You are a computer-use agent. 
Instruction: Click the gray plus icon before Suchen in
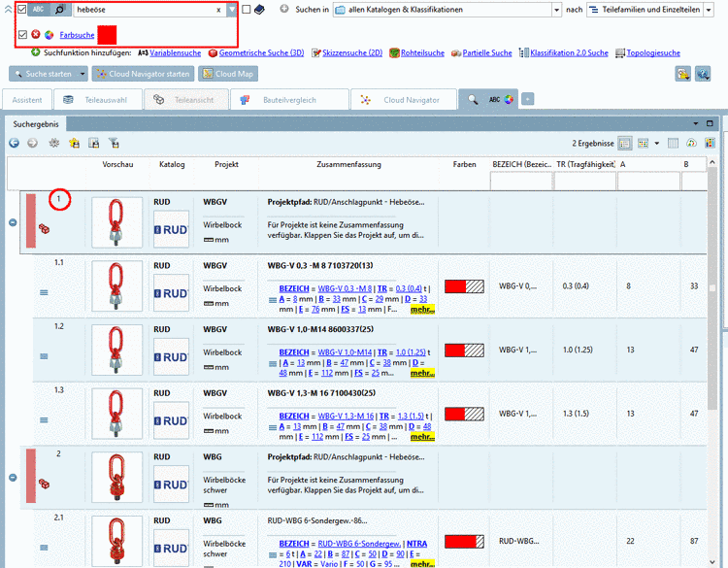point(284,9)
